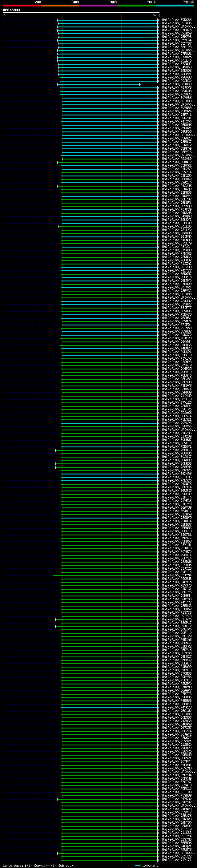Click the orange ~40% identity legend segment
The image size is (197, 868).
(60, 6)
